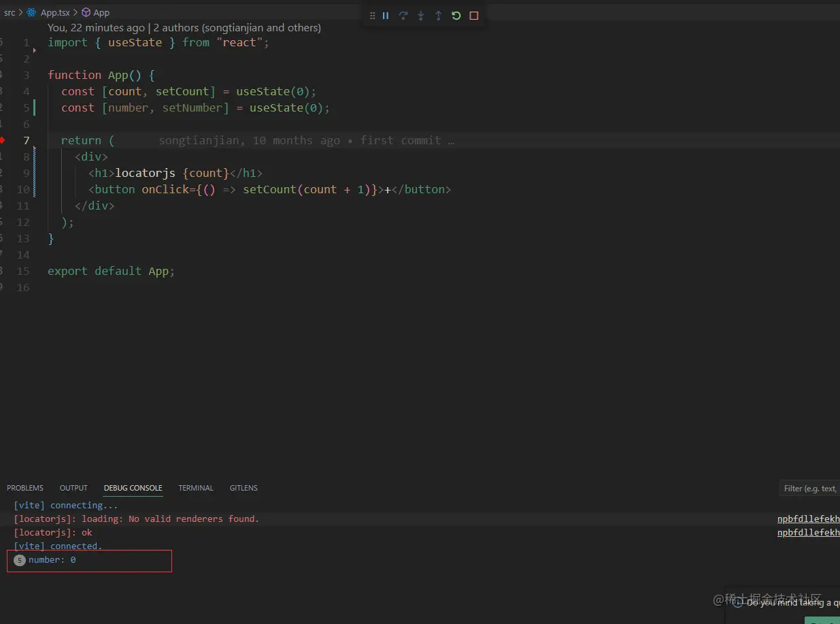Click the '[vite] connecting...' console line
840x624 pixels.
click(x=66, y=505)
